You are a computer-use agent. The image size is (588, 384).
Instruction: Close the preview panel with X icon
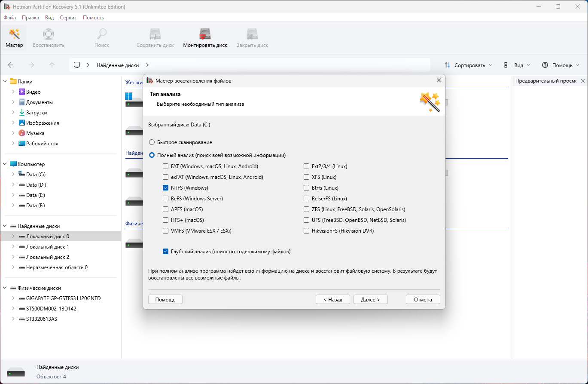[583, 81]
